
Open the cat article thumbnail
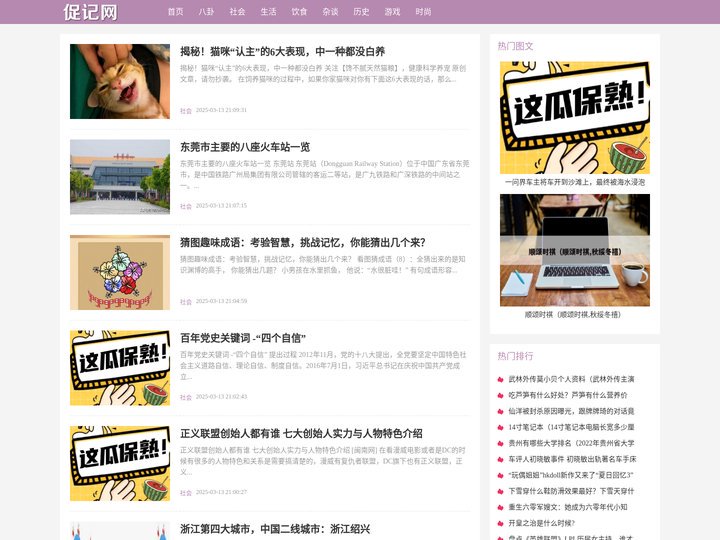pyautogui.click(x=120, y=81)
